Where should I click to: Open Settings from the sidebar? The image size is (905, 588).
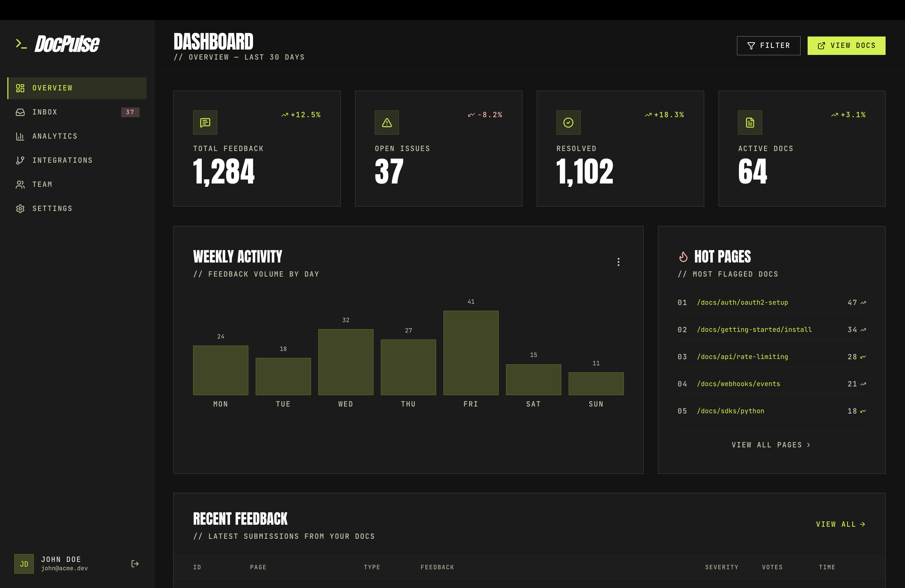point(77,209)
